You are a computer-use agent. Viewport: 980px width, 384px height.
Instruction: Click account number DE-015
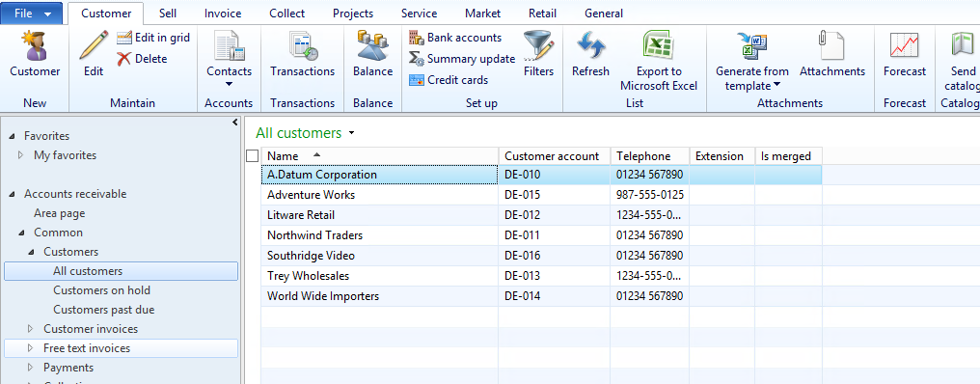(522, 195)
